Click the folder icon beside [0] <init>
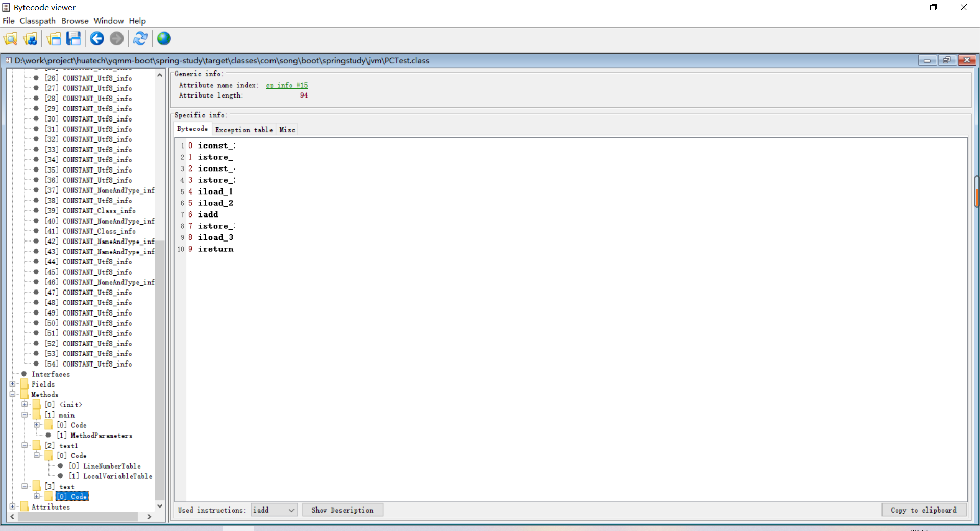The height and width of the screenshot is (531, 980). click(37, 404)
